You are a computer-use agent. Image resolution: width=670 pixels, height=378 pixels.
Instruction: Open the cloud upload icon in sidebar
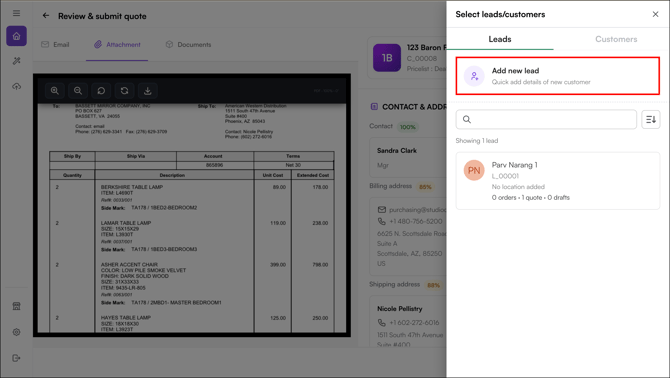(16, 86)
